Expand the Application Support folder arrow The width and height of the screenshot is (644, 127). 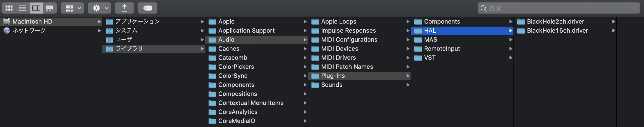pos(305,31)
